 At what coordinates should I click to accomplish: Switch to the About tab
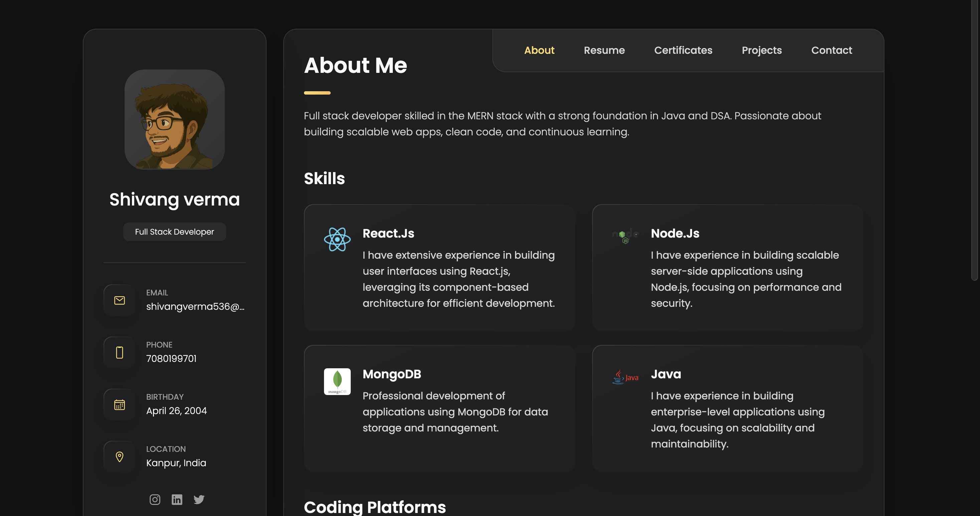539,50
